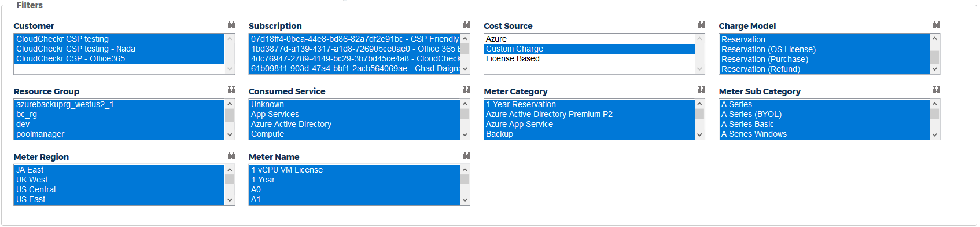Open Meter Region filter search icon
980x227 pixels.
(x=231, y=155)
